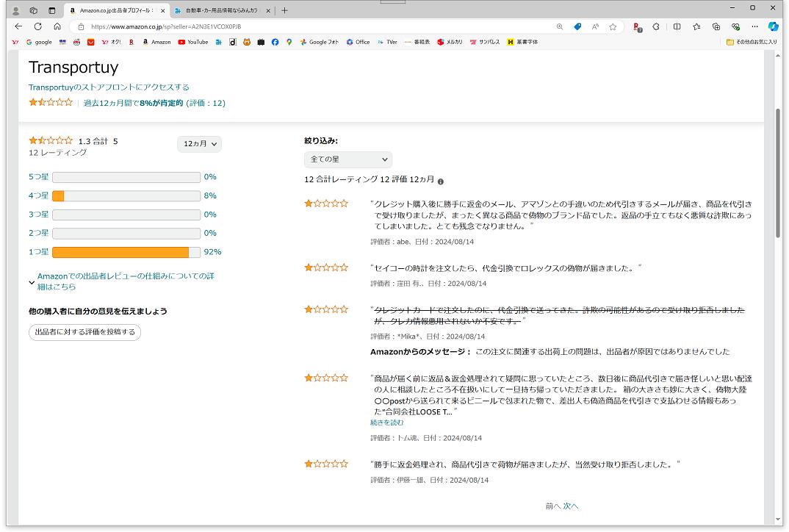Image resolution: width=789 pixels, height=532 pixels.
Task: Activate the Read aloud icon
Action: (595, 26)
